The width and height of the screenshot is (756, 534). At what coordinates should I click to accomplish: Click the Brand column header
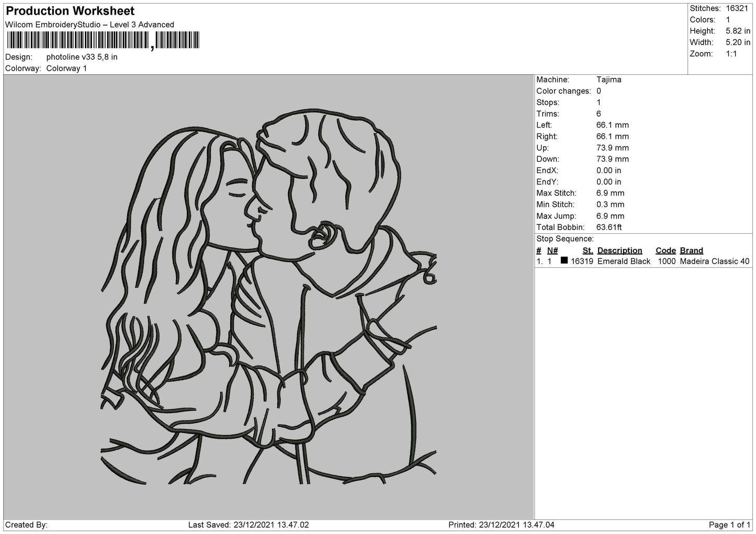pyautogui.click(x=692, y=251)
